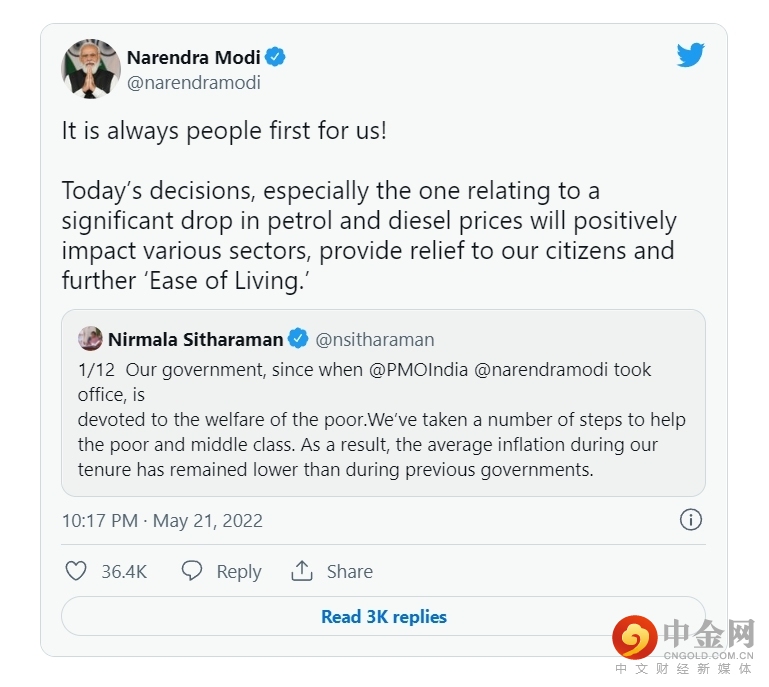Click the 36.4K likes count

click(x=124, y=571)
